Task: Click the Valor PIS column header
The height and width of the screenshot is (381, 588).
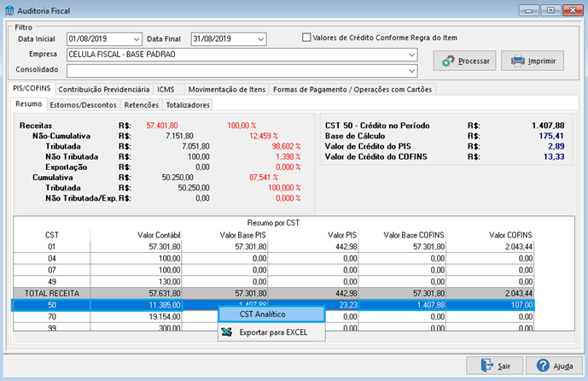Action: (x=342, y=235)
